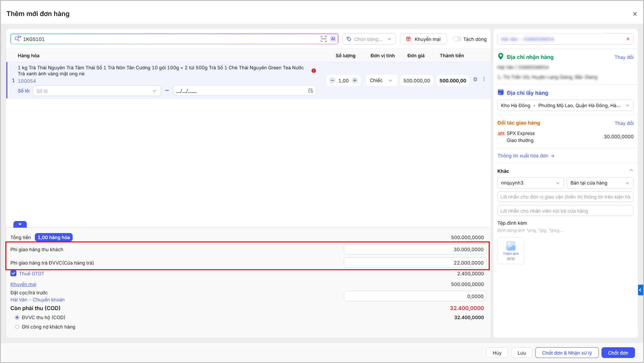Increase quantity with the plus button

[x=355, y=80]
